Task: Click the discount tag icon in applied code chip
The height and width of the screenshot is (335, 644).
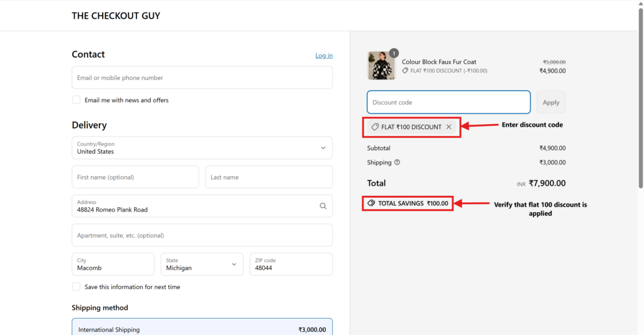Action: [x=375, y=127]
